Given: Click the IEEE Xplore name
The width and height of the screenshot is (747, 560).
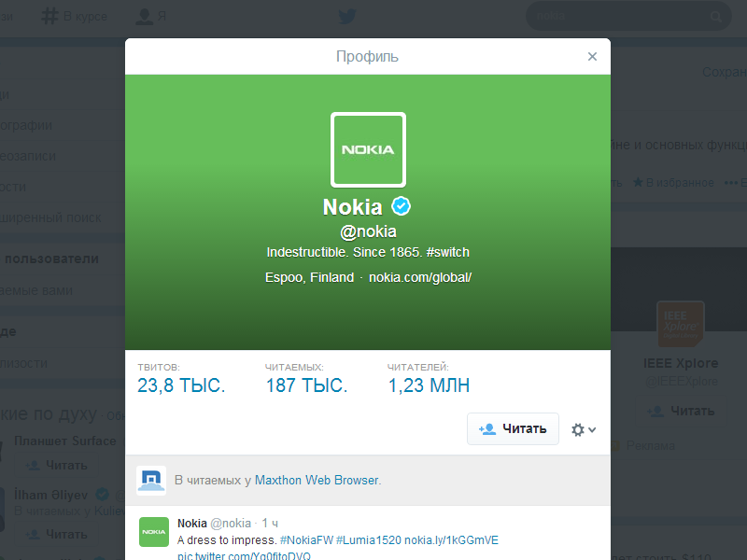Looking at the screenshot, I should click(681, 363).
